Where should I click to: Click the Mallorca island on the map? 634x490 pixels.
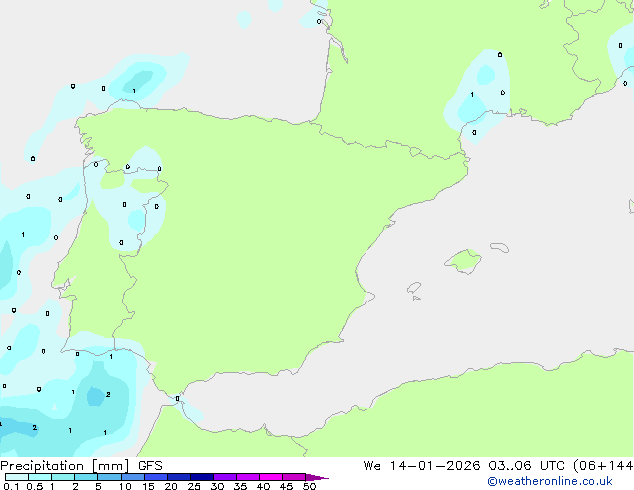pos(464,261)
